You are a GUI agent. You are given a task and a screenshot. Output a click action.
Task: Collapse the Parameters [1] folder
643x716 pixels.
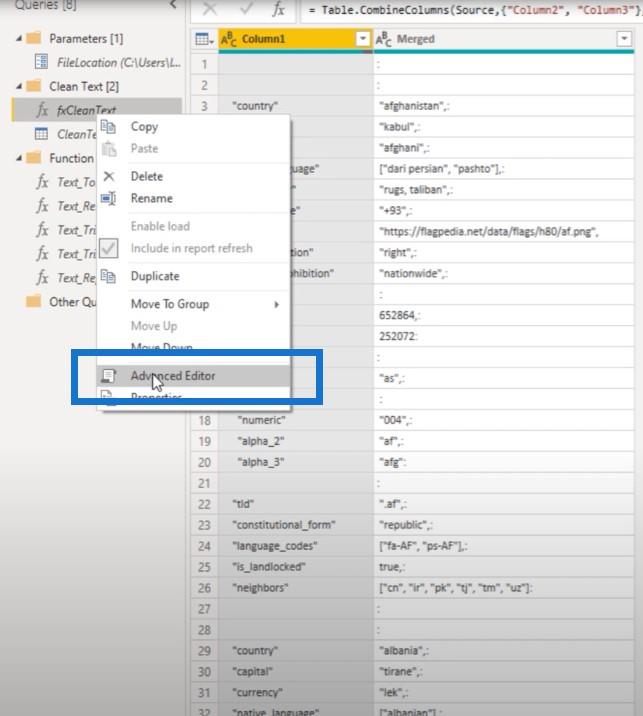coord(19,39)
